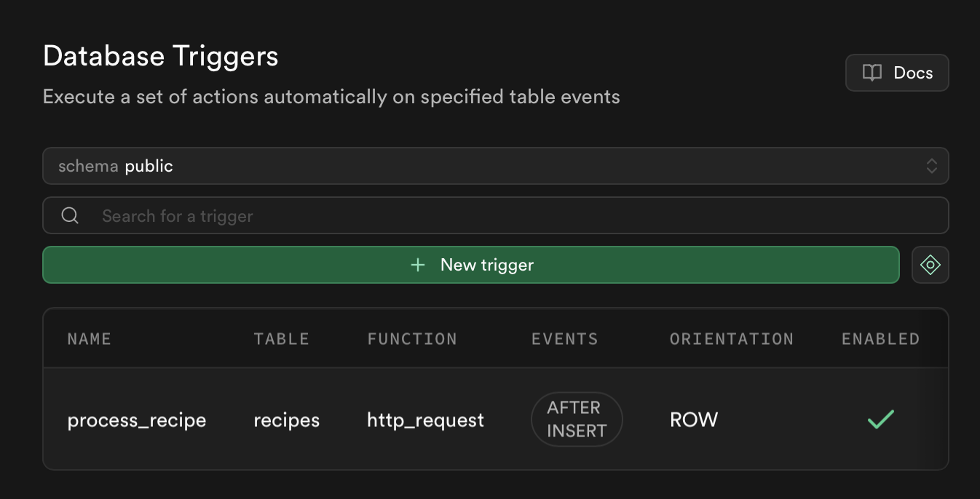Click the ROW orientation value

click(x=693, y=420)
